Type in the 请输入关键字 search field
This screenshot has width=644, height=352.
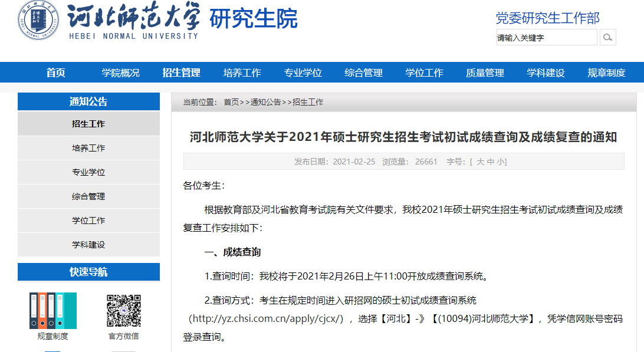tap(546, 38)
